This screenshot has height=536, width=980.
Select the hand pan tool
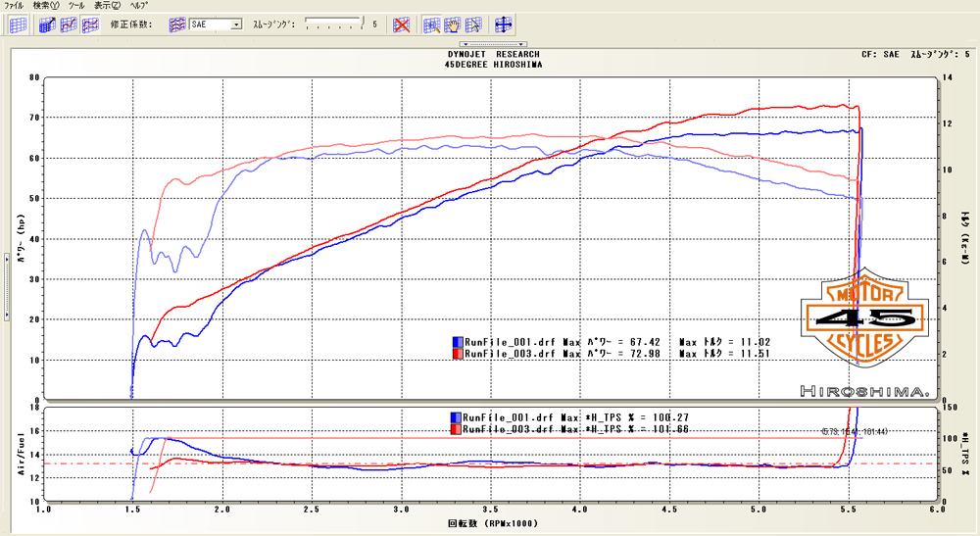pos(454,24)
